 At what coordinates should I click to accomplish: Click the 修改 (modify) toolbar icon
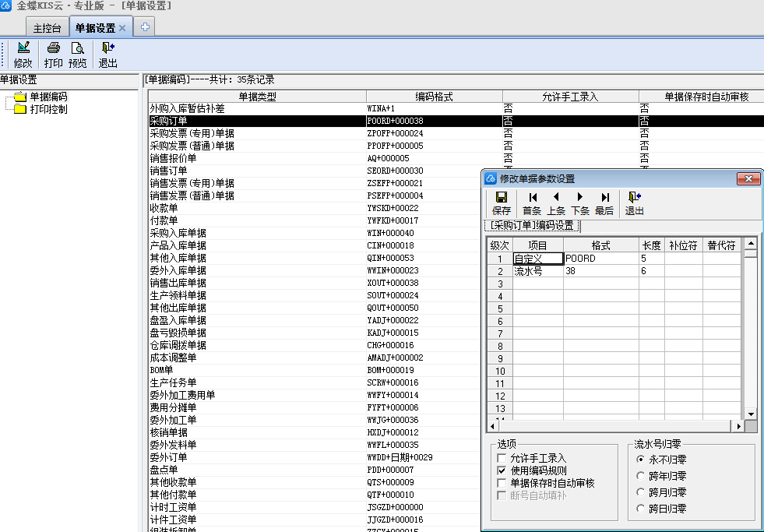[x=23, y=48]
